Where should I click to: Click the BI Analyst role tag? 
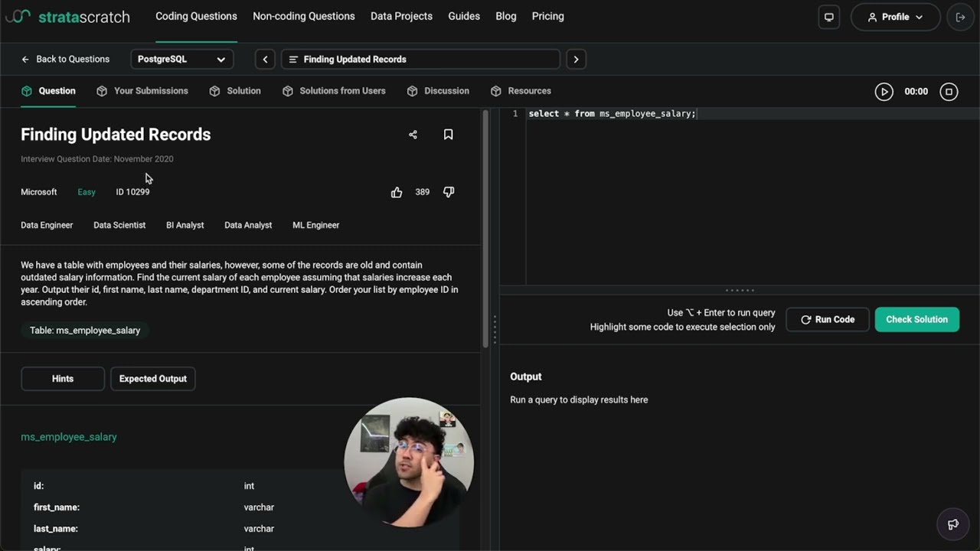pyautogui.click(x=185, y=225)
